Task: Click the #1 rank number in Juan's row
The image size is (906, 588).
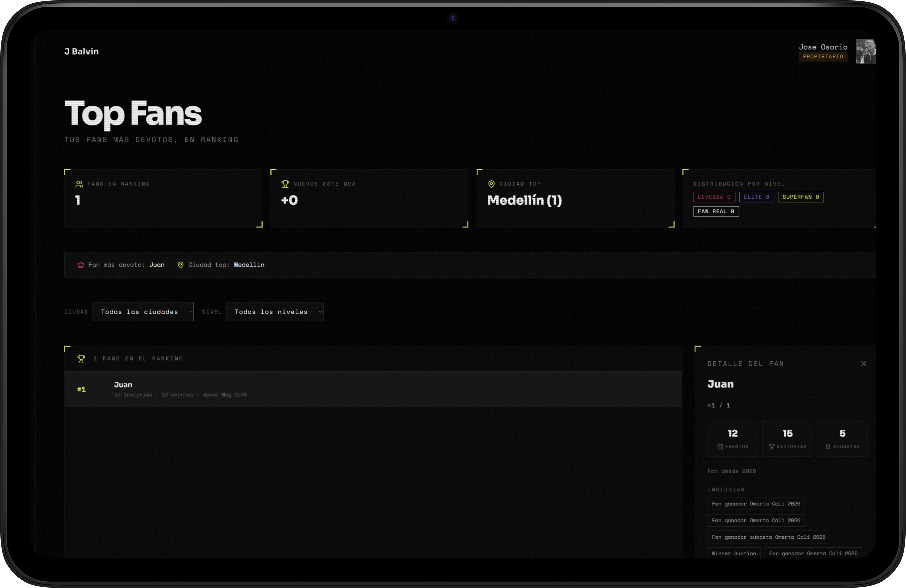Action: 81,389
